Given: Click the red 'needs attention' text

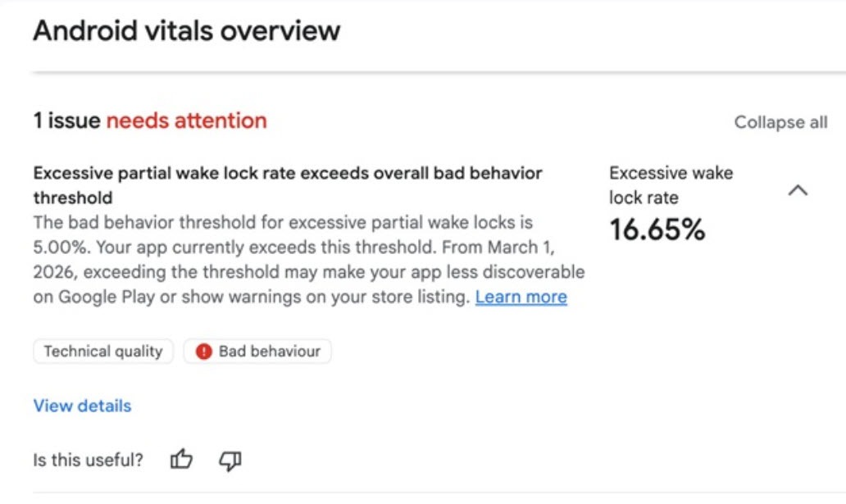Looking at the screenshot, I should (x=187, y=121).
